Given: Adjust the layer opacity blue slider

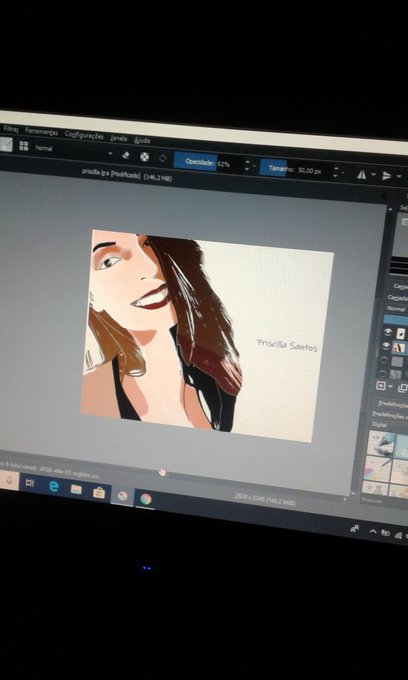Looking at the screenshot, I should pyautogui.click(x=396, y=319).
